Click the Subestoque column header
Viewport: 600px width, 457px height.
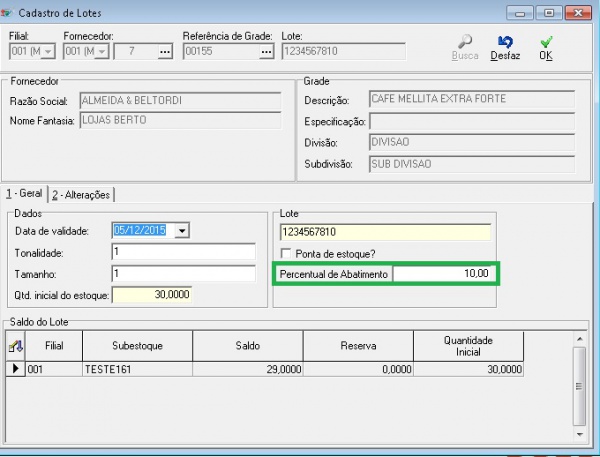pos(138,345)
